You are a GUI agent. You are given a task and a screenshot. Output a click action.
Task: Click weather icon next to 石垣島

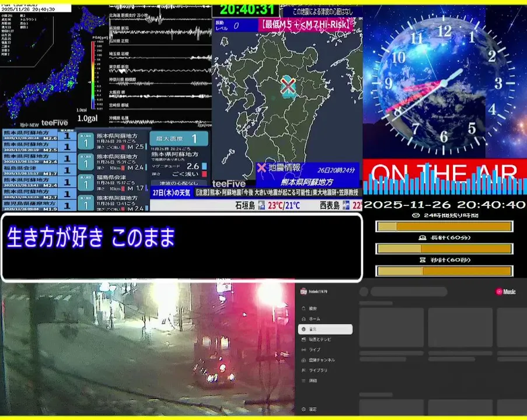click(x=261, y=205)
